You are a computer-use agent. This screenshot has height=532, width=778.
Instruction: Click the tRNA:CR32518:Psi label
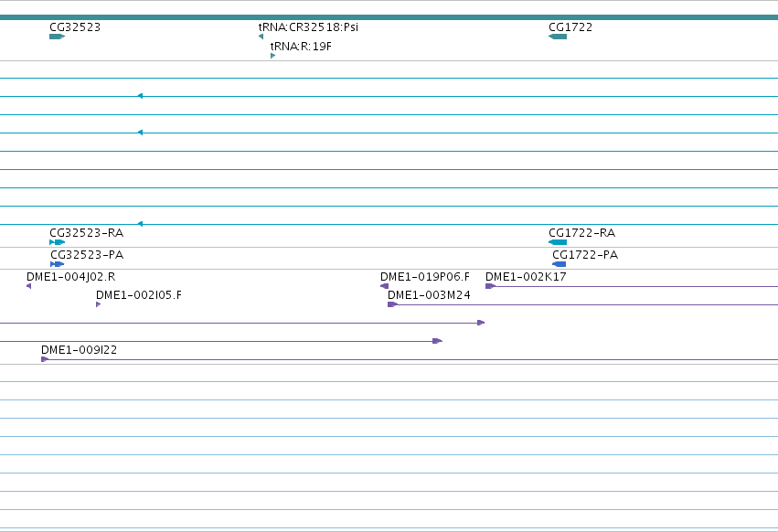(x=308, y=27)
